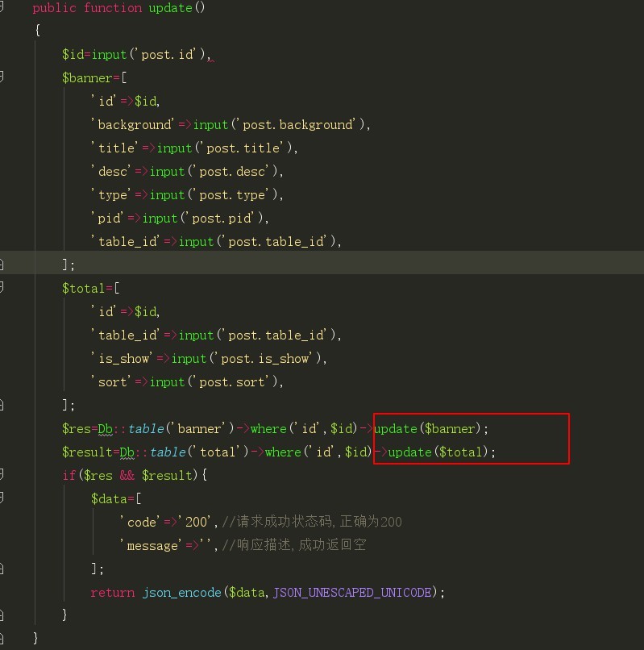Click the fold end marker on the highlighted ]; line

[x=2, y=264]
